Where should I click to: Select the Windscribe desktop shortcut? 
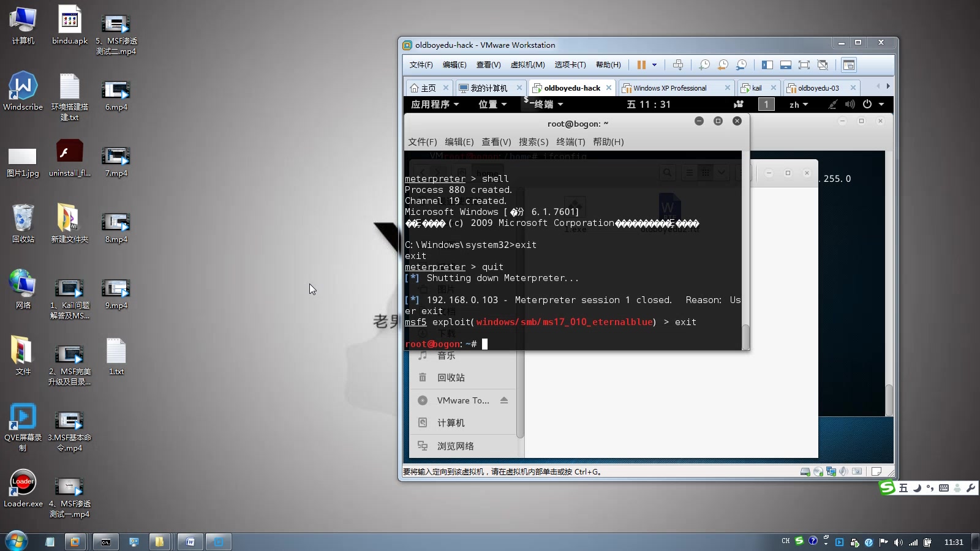pyautogui.click(x=23, y=91)
